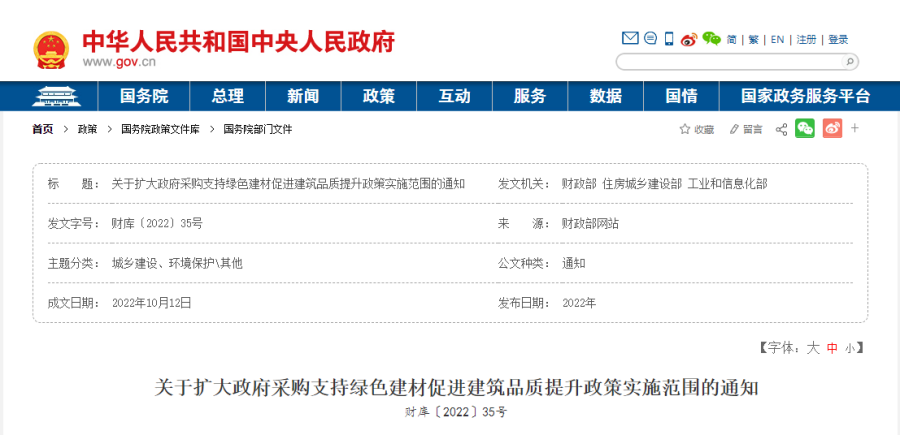Click the 发布日期 value 2022年
Viewport: 900px width, 435px height.
tap(579, 303)
